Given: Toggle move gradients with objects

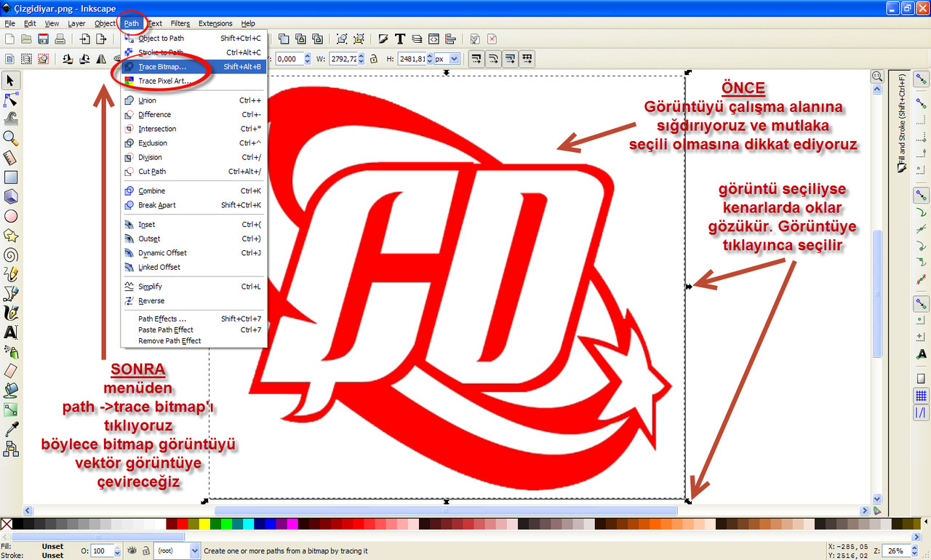Looking at the screenshot, I should 509,59.
